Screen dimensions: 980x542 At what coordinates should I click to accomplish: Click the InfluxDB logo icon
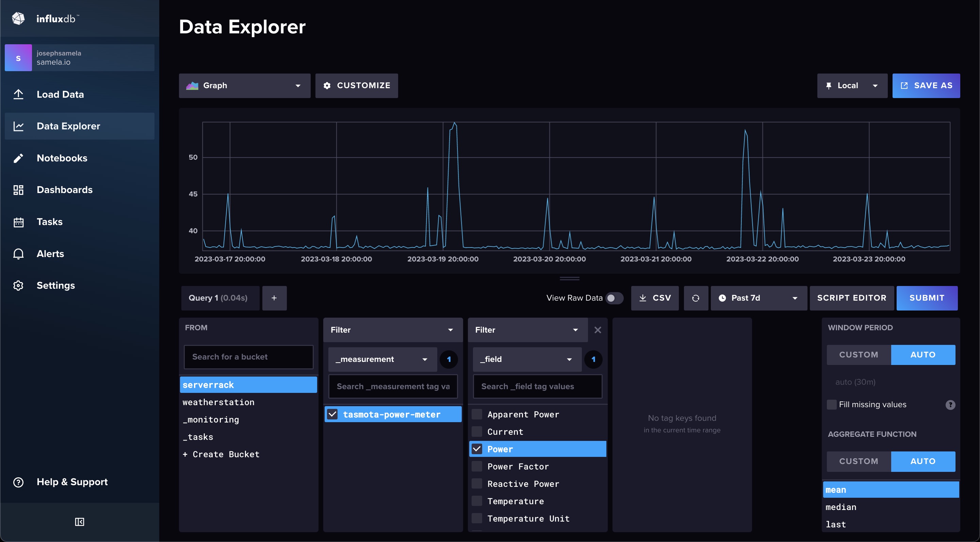click(18, 18)
